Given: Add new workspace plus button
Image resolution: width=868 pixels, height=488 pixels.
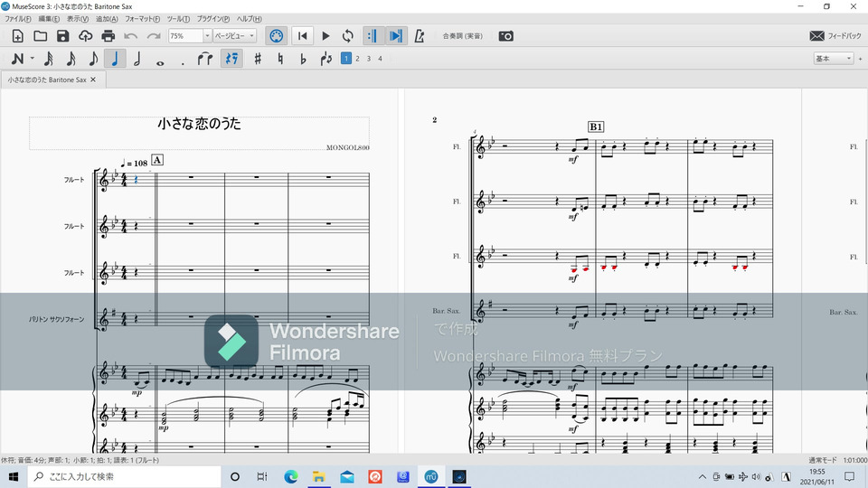Looking at the screenshot, I should (x=860, y=58).
